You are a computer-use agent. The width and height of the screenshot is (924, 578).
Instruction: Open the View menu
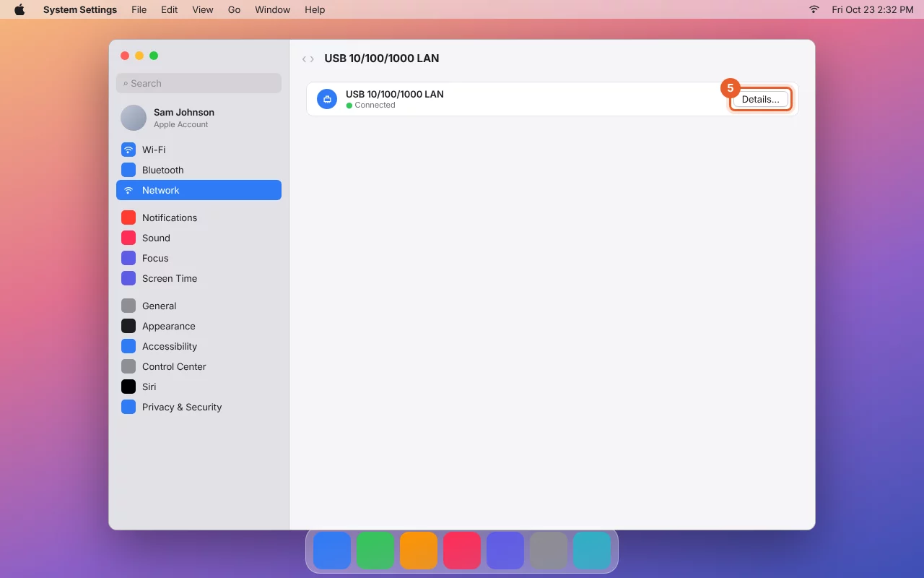[203, 9]
